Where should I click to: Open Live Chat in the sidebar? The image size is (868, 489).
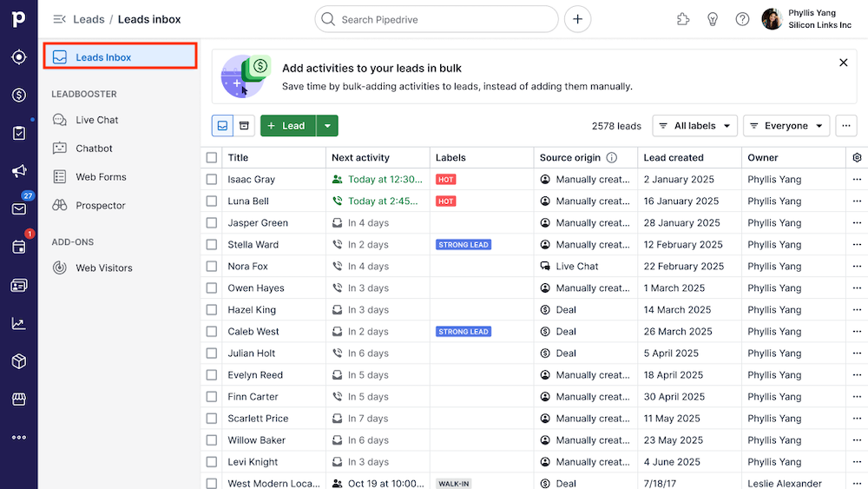tap(96, 120)
